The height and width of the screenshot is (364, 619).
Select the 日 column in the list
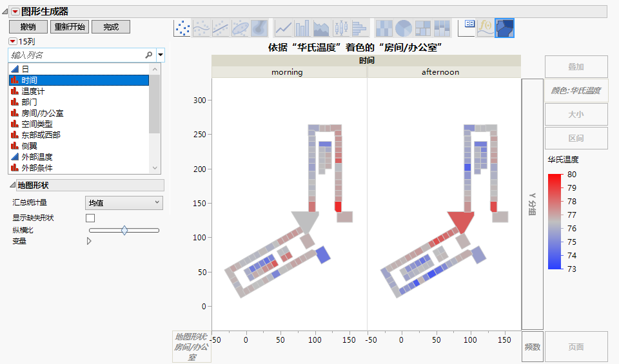click(x=79, y=69)
